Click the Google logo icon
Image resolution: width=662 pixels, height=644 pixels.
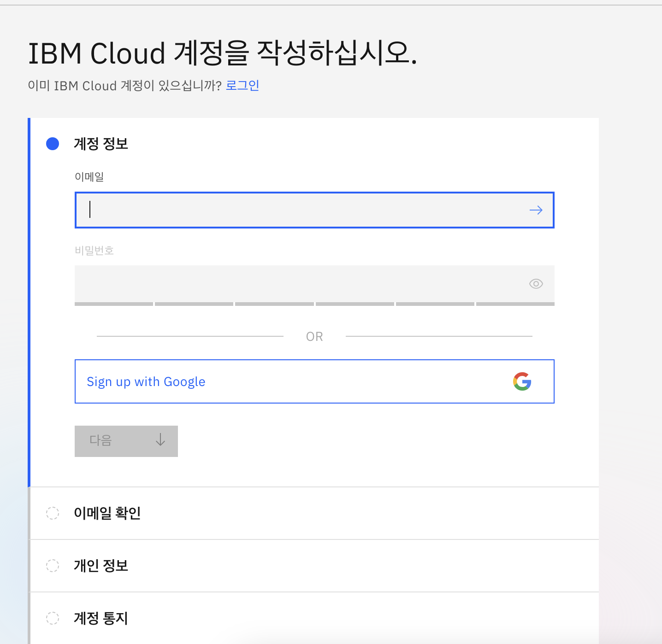coord(522,381)
